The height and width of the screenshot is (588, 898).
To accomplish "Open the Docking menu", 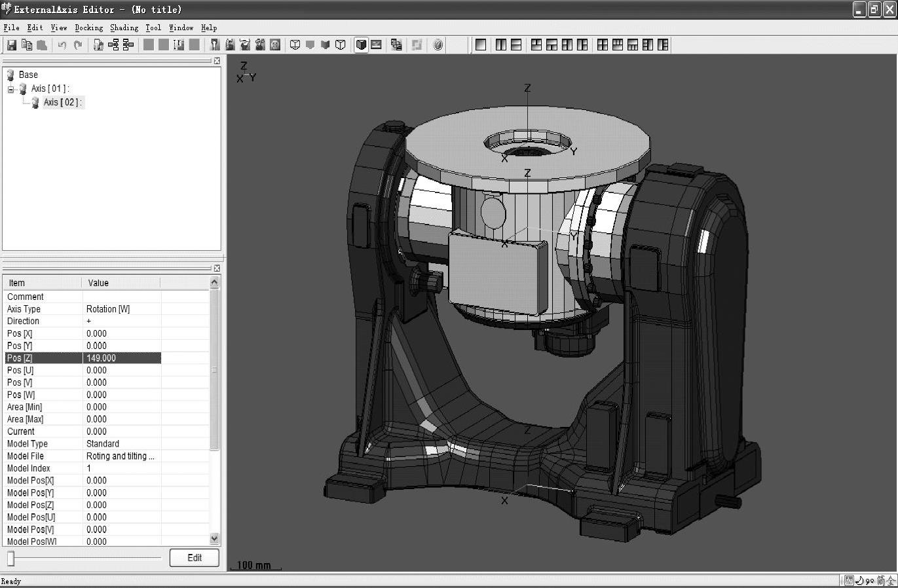I will tap(88, 28).
